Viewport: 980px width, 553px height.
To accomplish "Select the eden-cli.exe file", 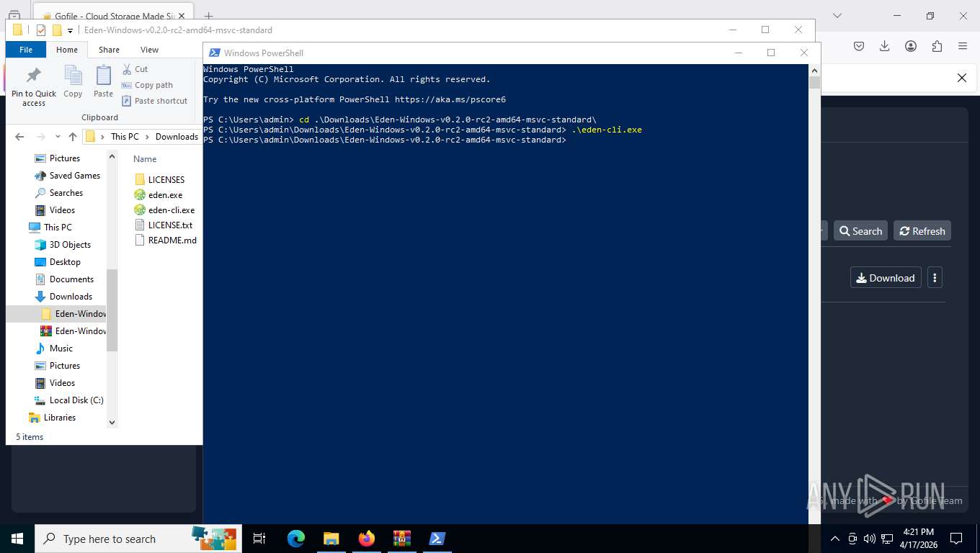I will 165,210.
